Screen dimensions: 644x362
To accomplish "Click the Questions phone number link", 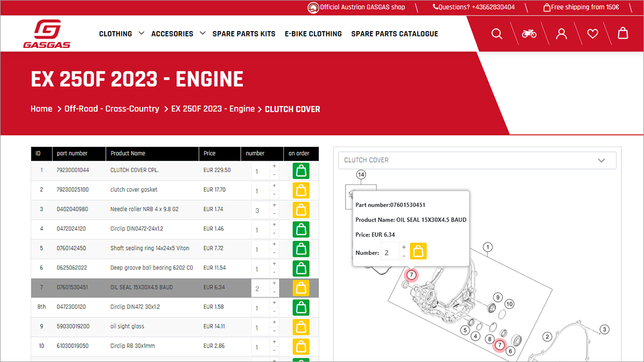I will click(x=474, y=8).
